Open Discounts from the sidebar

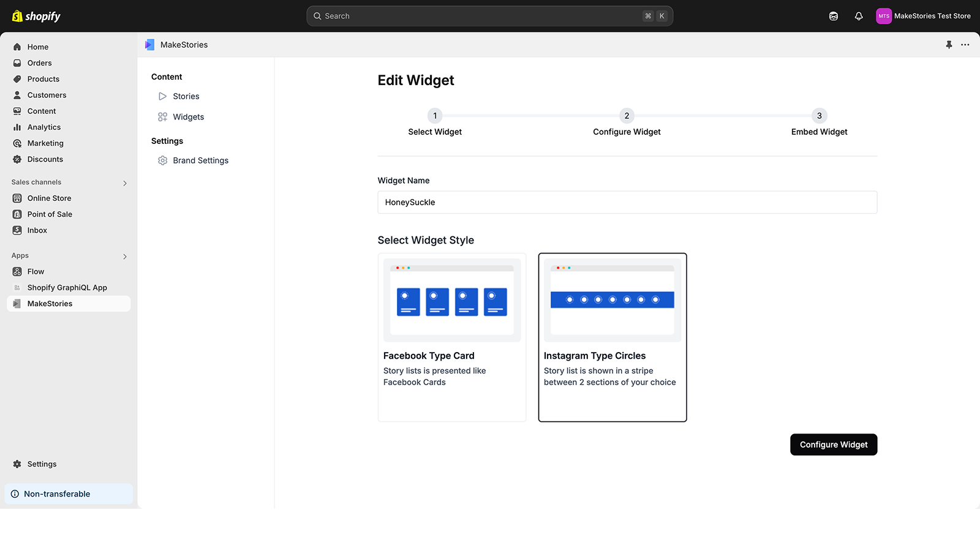coord(45,159)
